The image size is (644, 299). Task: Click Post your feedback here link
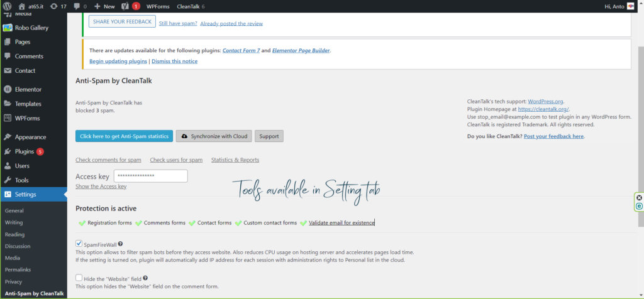tap(553, 136)
